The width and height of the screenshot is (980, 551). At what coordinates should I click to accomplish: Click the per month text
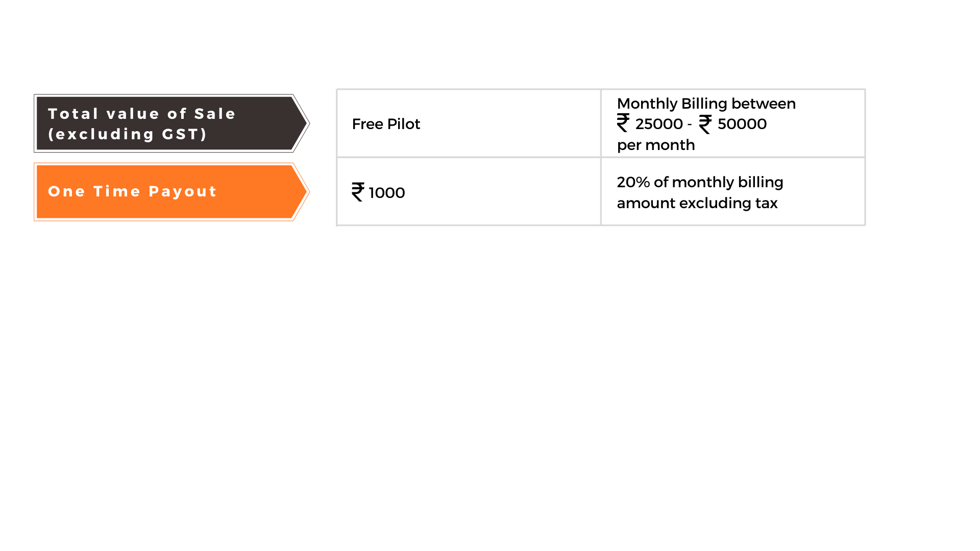(x=656, y=145)
